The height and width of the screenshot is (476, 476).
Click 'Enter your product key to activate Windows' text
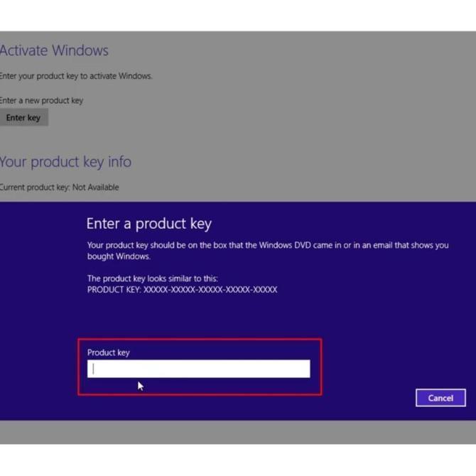(x=76, y=76)
